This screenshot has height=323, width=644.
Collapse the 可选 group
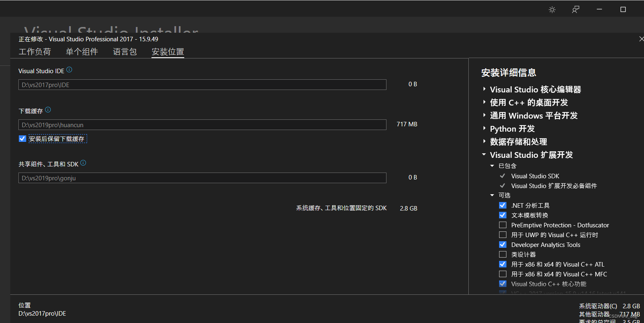tap(492, 195)
